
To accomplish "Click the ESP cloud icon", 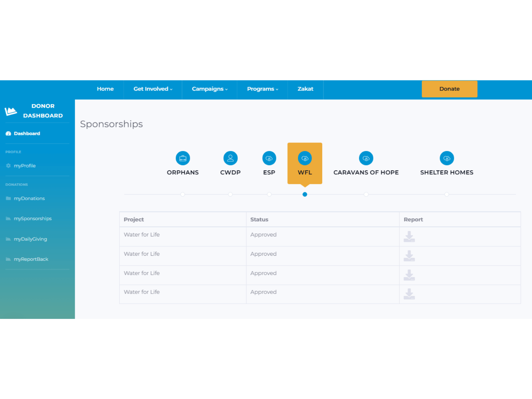I will [x=269, y=158].
